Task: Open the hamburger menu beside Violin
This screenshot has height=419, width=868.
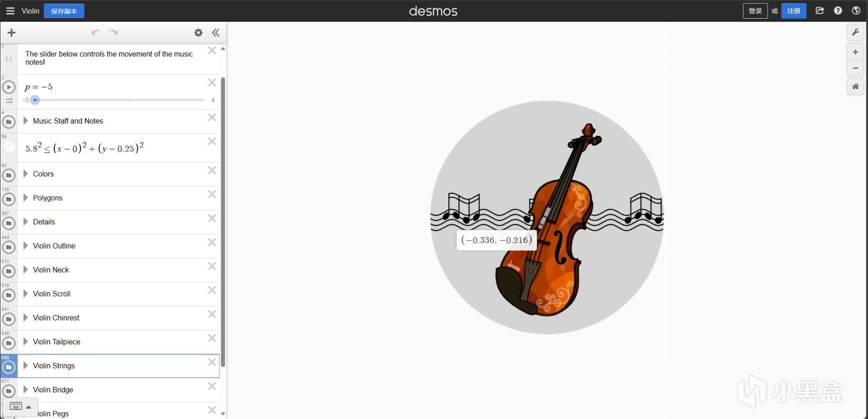Action: coord(10,11)
